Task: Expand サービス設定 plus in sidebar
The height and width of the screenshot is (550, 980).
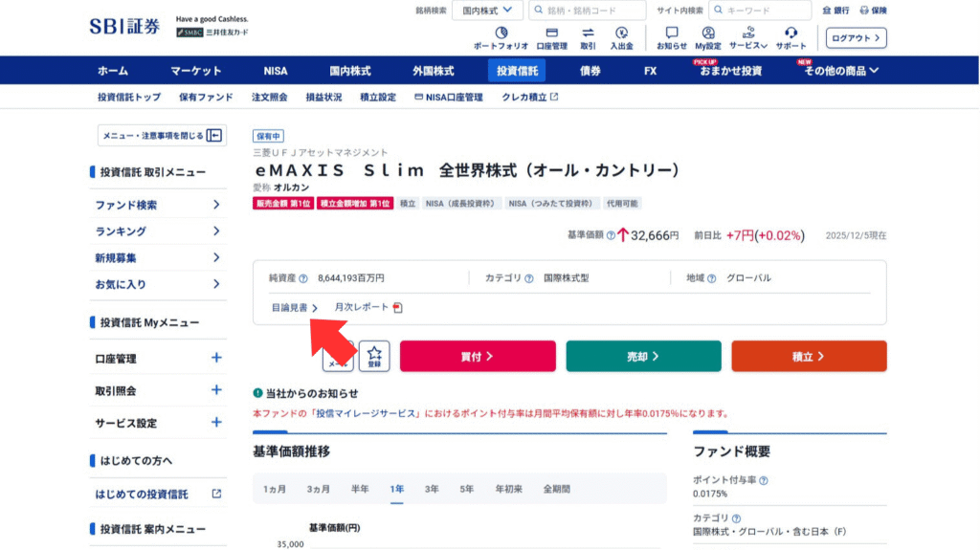Action: point(216,422)
